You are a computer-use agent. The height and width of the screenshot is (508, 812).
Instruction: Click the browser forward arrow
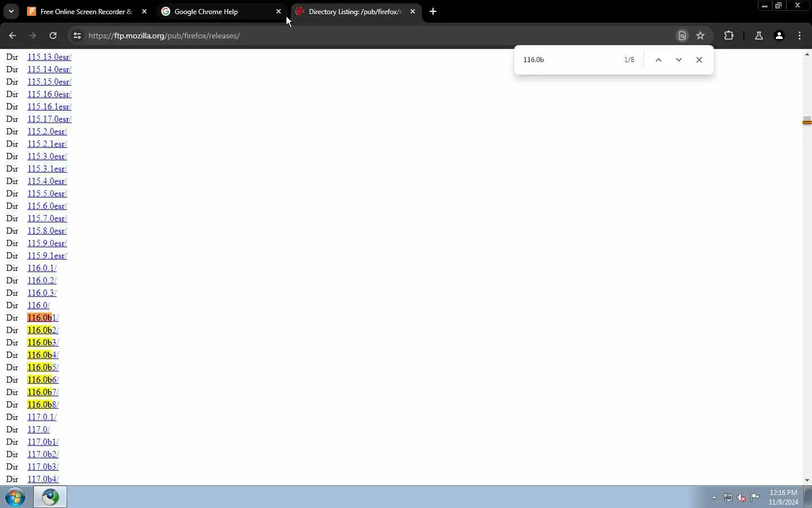[x=33, y=36]
